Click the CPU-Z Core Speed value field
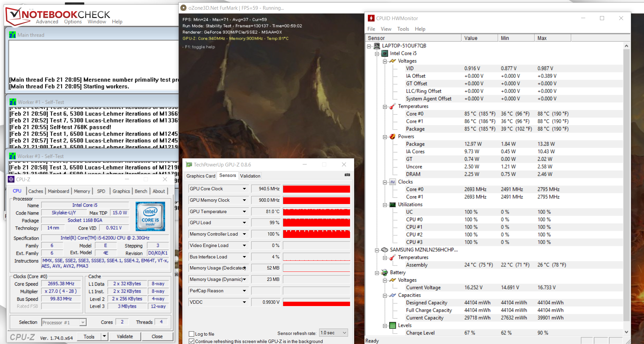Viewport: 644px width, 344px height. [x=61, y=284]
